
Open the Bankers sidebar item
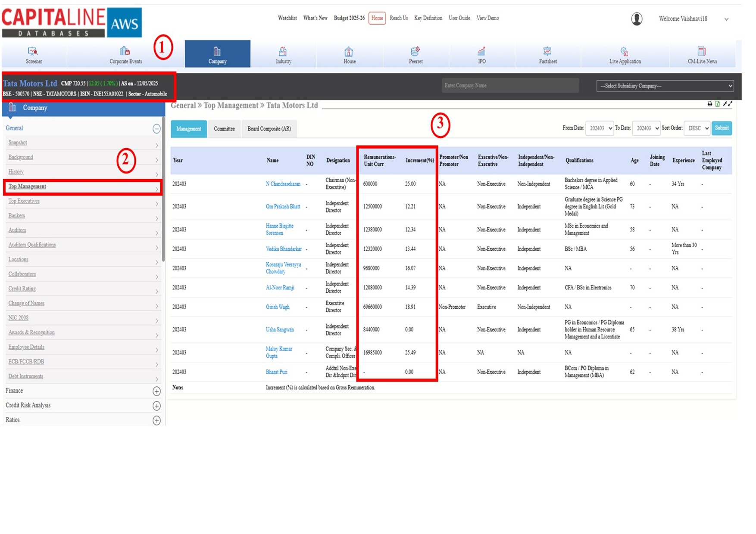(16, 216)
